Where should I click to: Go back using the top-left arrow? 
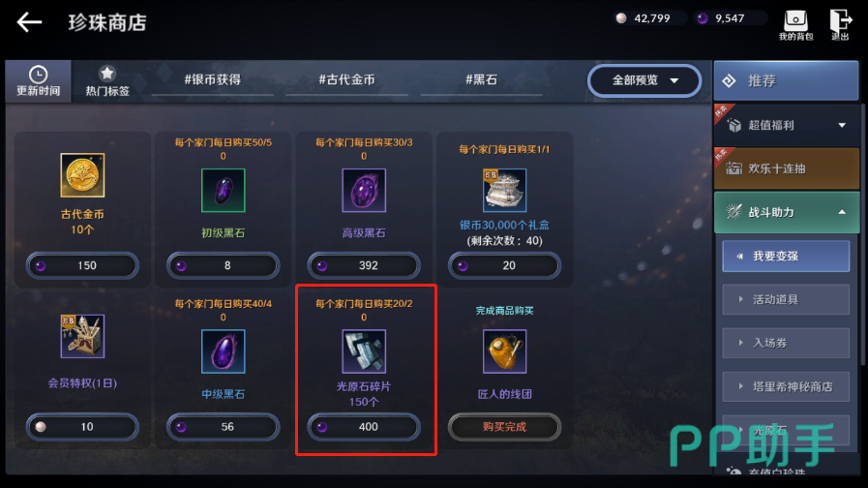point(30,22)
